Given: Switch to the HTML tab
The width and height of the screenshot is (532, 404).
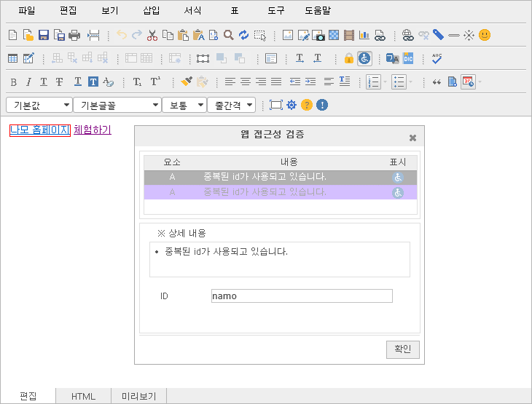Looking at the screenshot, I should point(84,396).
